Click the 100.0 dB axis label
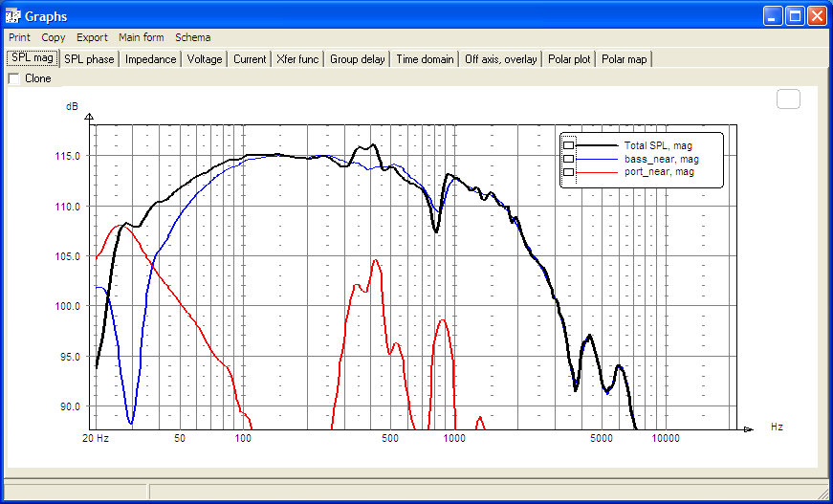 tap(68, 306)
